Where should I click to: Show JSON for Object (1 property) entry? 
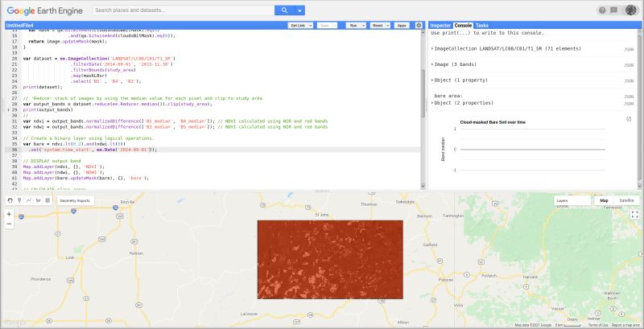pos(629,80)
